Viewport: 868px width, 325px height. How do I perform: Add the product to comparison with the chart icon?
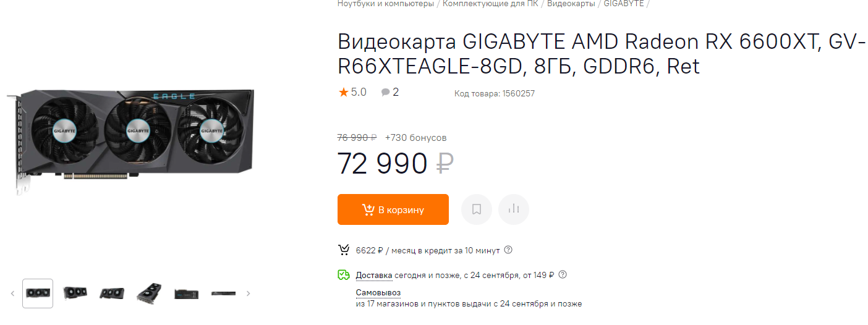coord(514,209)
